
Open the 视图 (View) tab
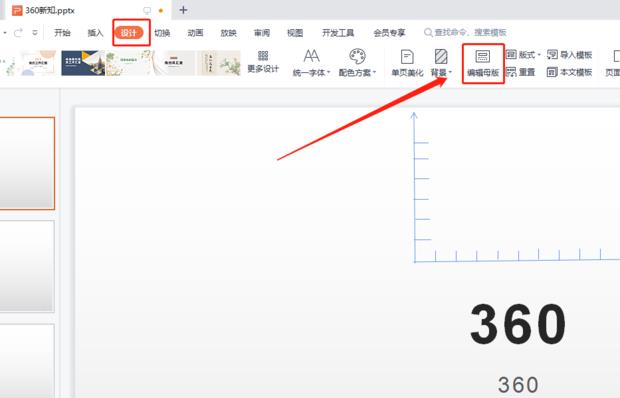[x=295, y=33]
